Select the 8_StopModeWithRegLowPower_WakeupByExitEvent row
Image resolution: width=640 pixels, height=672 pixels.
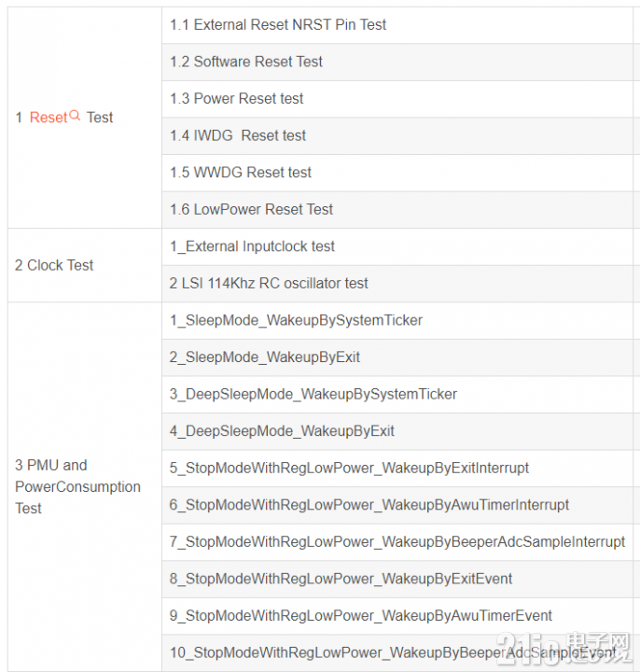tap(397, 579)
